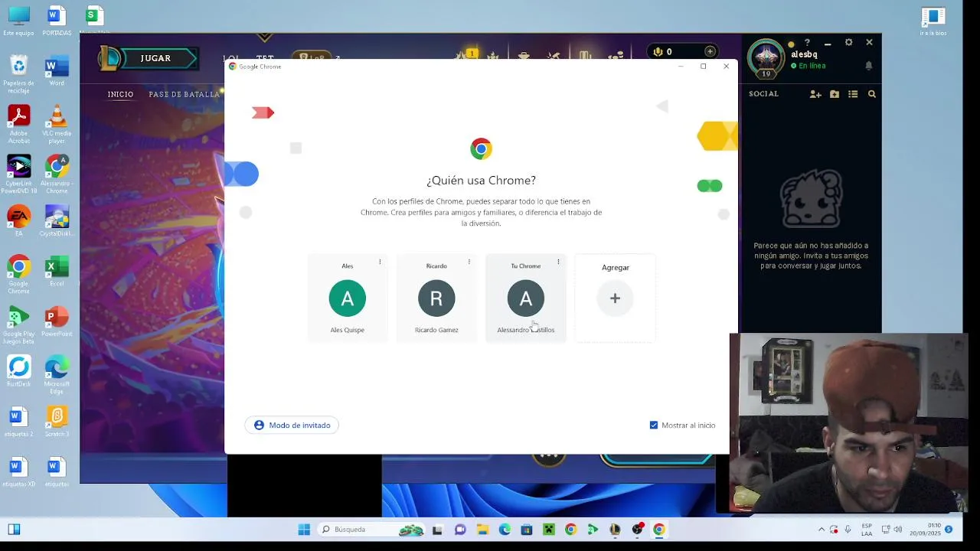
Task: Open Modo de invitado guest mode
Action: pyautogui.click(x=292, y=425)
